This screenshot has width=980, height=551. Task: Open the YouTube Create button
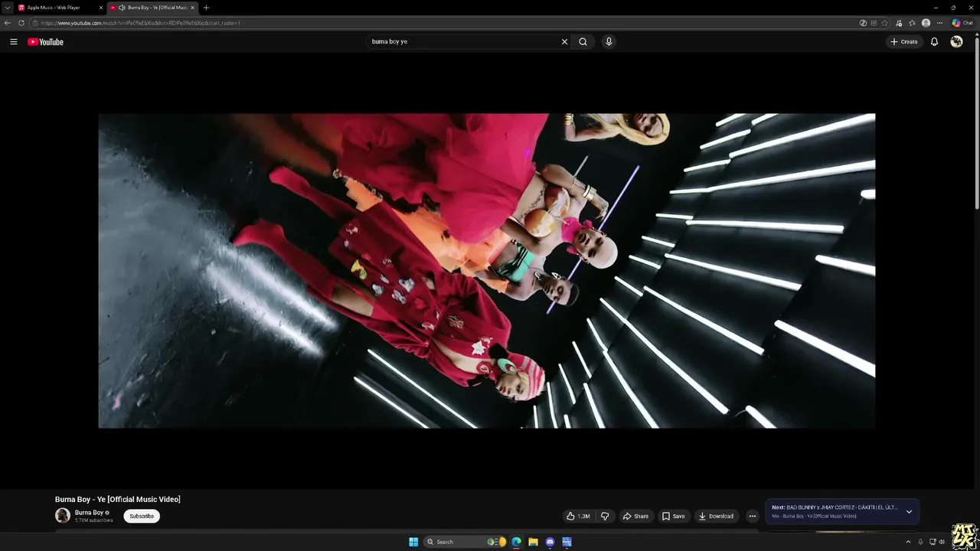[904, 42]
